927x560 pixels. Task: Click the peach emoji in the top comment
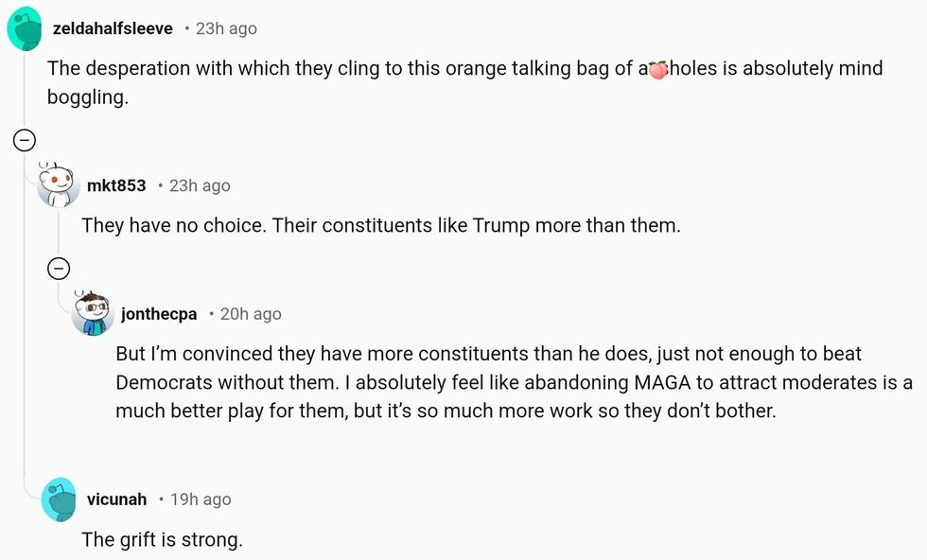pos(658,69)
